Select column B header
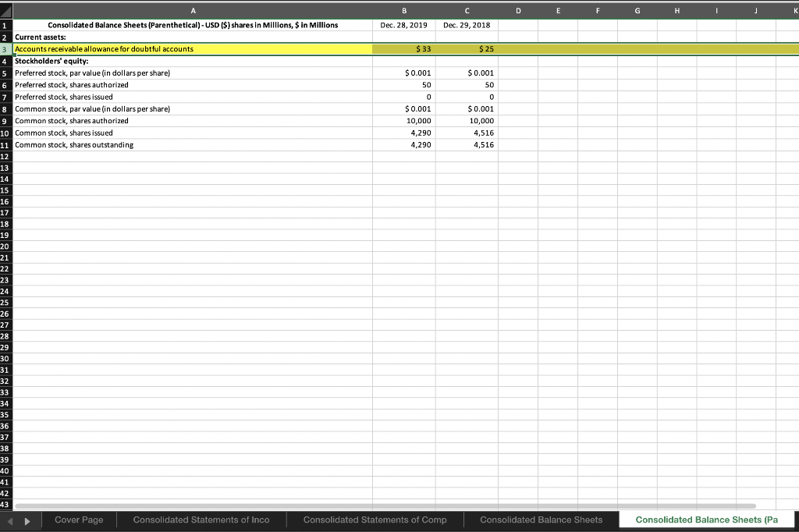The image size is (799, 532). [x=404, y=10]
